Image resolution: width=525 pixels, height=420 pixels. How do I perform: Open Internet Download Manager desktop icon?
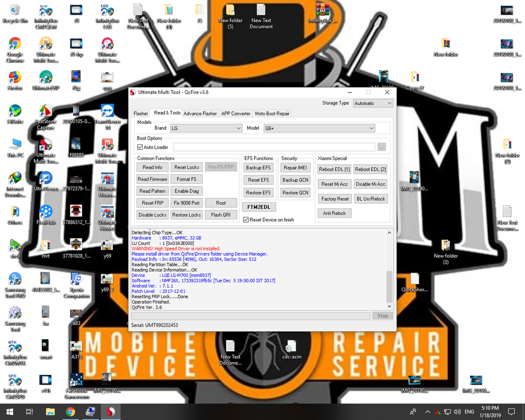[15, 185]
